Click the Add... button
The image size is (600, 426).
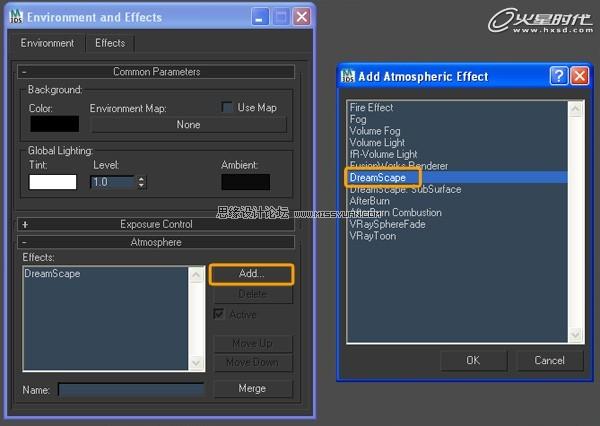[x=251, y=274]
